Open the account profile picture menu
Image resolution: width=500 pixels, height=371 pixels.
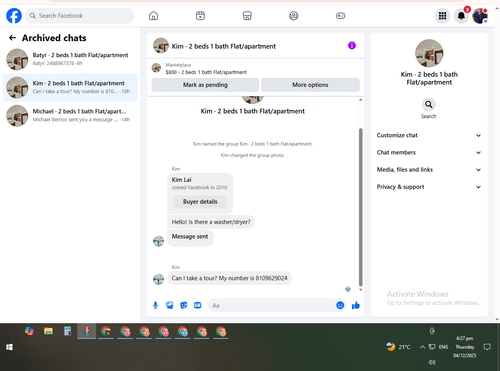click(480, 16)
